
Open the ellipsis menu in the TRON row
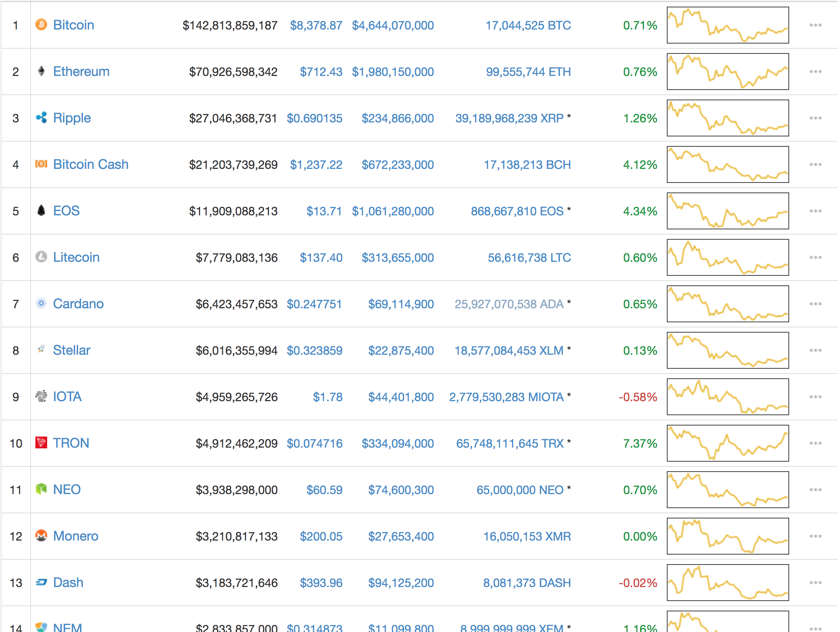[x=815, y=444]
